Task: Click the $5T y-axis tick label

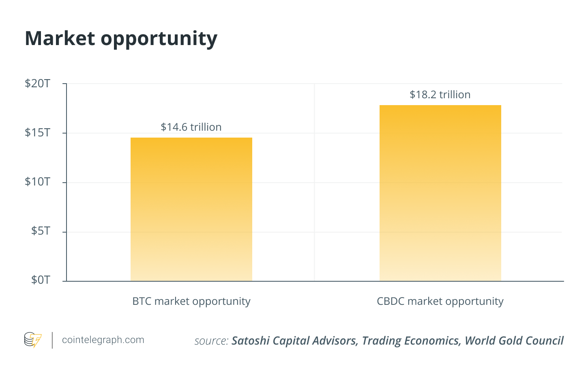Action: coord(41,231)
